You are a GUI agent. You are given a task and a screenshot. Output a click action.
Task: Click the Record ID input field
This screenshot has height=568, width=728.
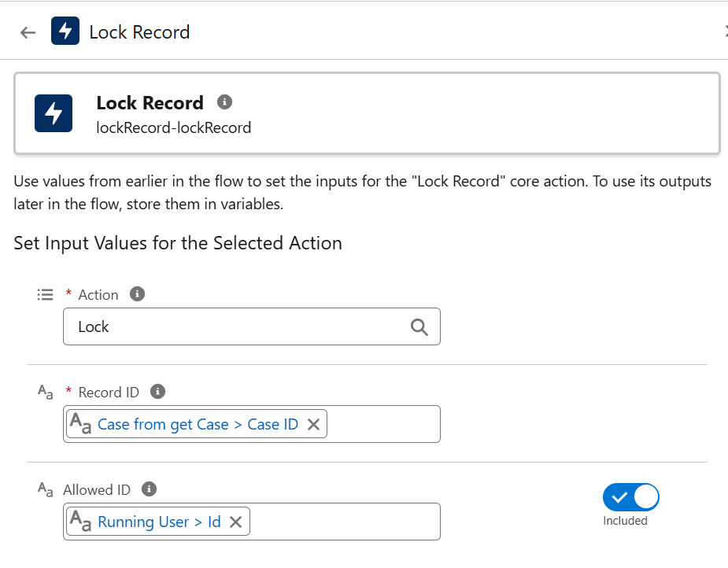pos(382,425)
